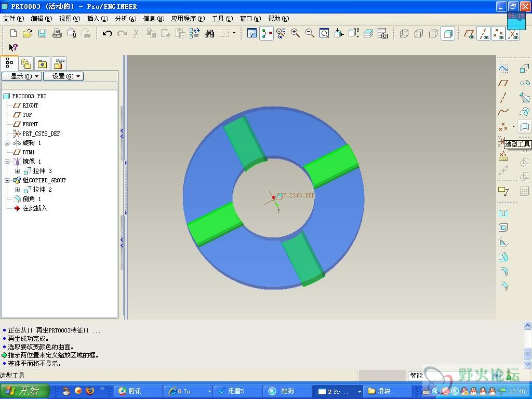This screenshot has width=532, height=399.
Task: Open the 应用程序 menu
Action: (x=188, y=19)
